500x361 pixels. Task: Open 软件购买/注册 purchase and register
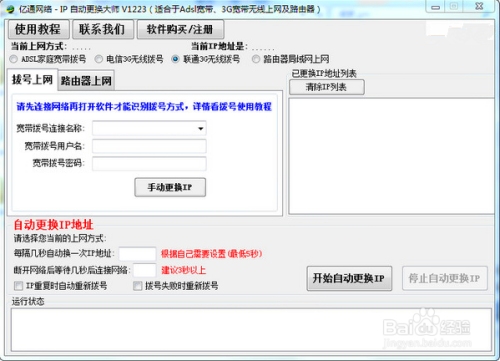(180, 29)
